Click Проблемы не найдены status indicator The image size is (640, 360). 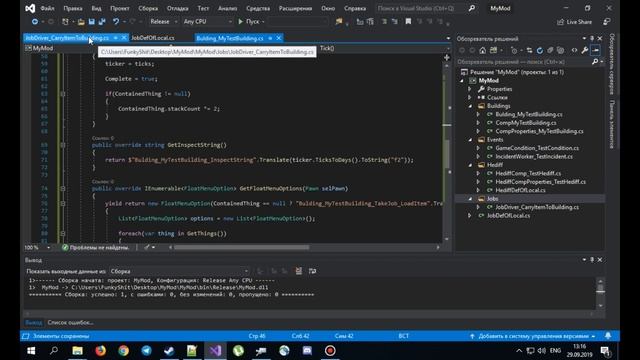click(x=96, y=247)
